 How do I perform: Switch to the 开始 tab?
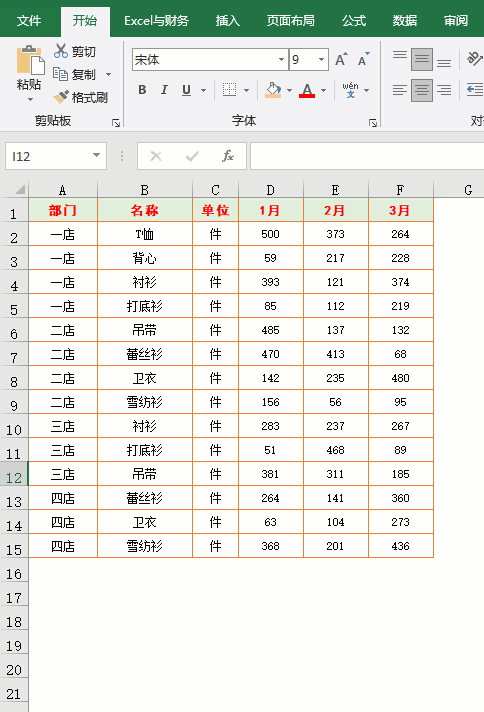(85, 20)
